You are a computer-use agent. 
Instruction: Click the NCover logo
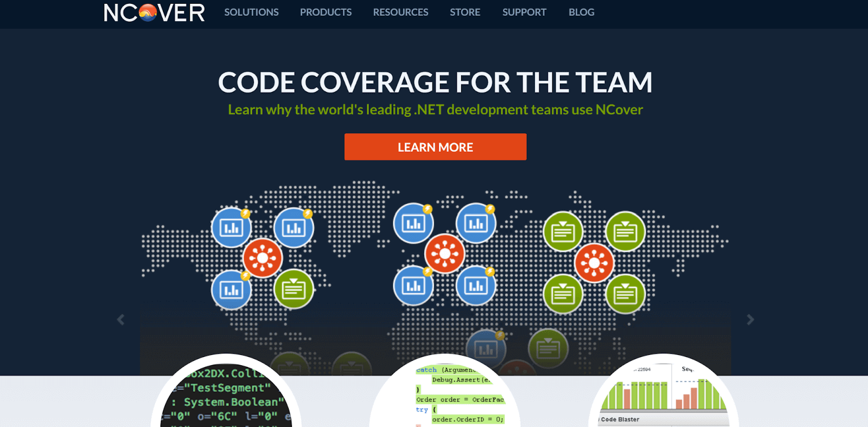(x=154, y=12)
